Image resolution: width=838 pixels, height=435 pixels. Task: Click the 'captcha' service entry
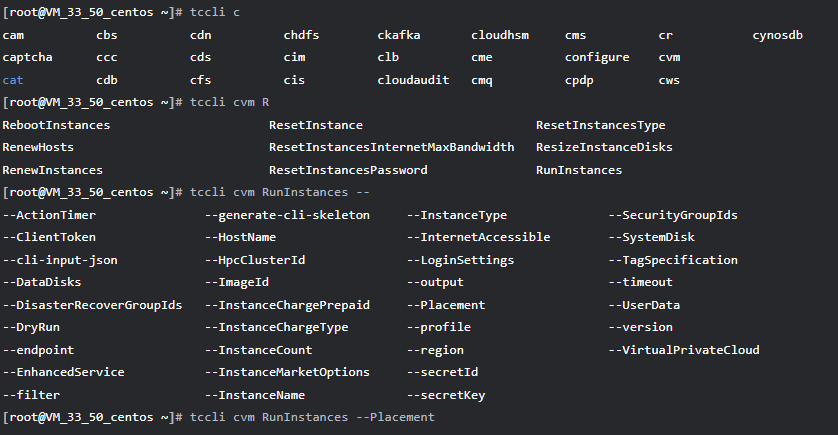tap(27, 57)
